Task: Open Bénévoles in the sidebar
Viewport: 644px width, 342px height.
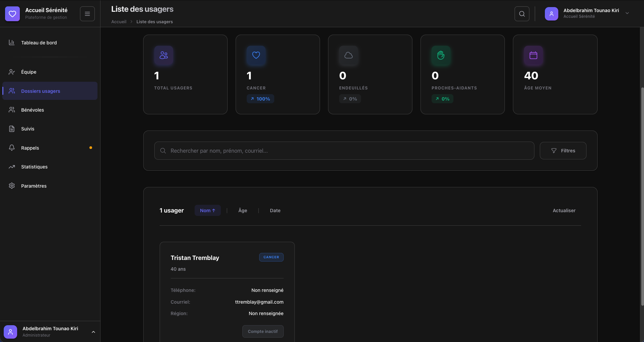Action: click(x=33, y=110)
